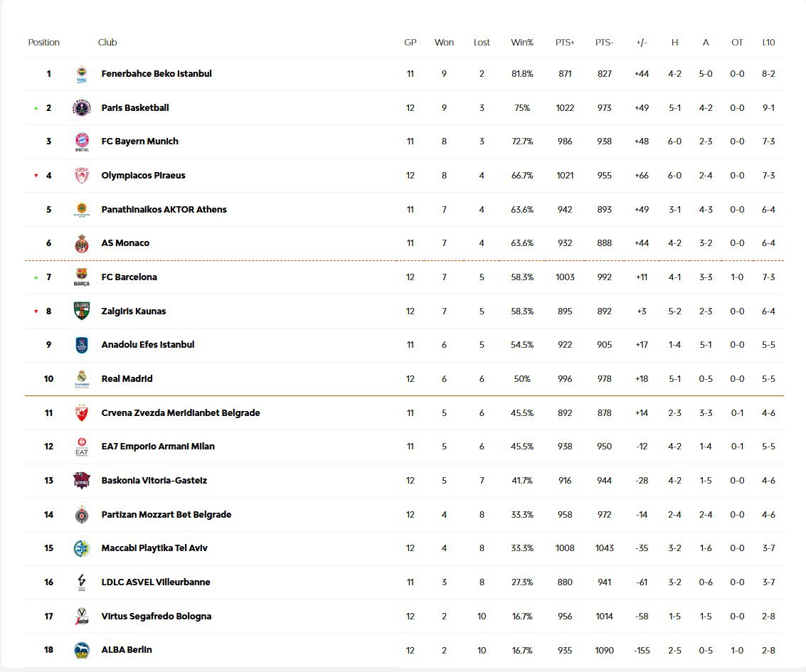Click the Zalgiris Kaunas green logo
806x672 pixels.
[x=82, y=311]
